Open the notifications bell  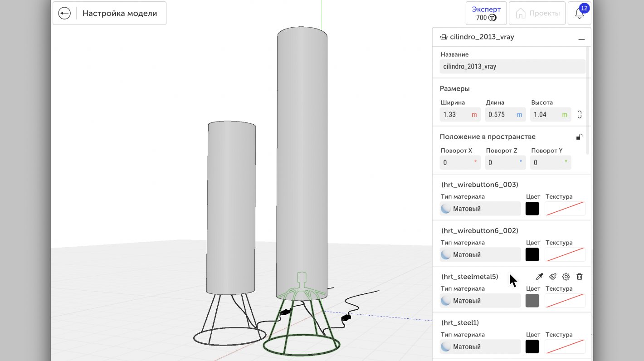[579, 14]
